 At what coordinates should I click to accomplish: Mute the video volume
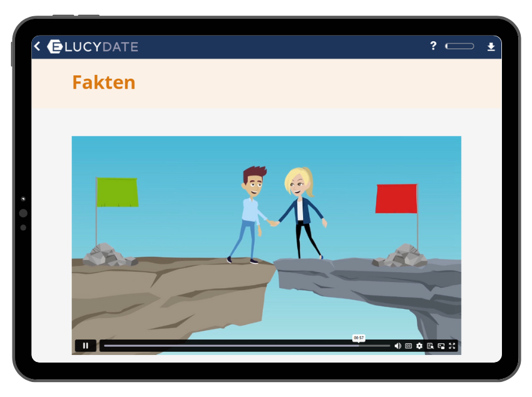coord(397,346)
